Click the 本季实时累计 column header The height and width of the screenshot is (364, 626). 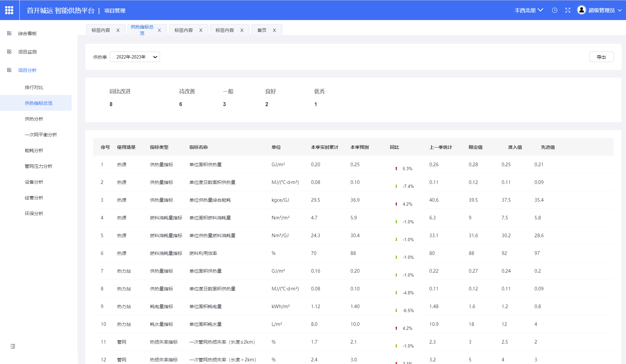pyautogui.click(x=325, y=147)
